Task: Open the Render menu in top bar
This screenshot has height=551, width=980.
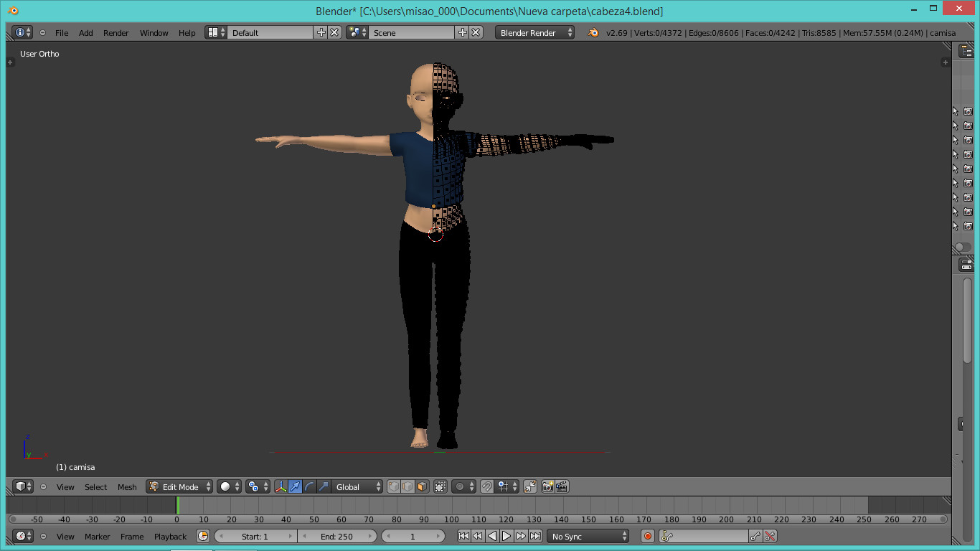Action: tap(116, 33)
